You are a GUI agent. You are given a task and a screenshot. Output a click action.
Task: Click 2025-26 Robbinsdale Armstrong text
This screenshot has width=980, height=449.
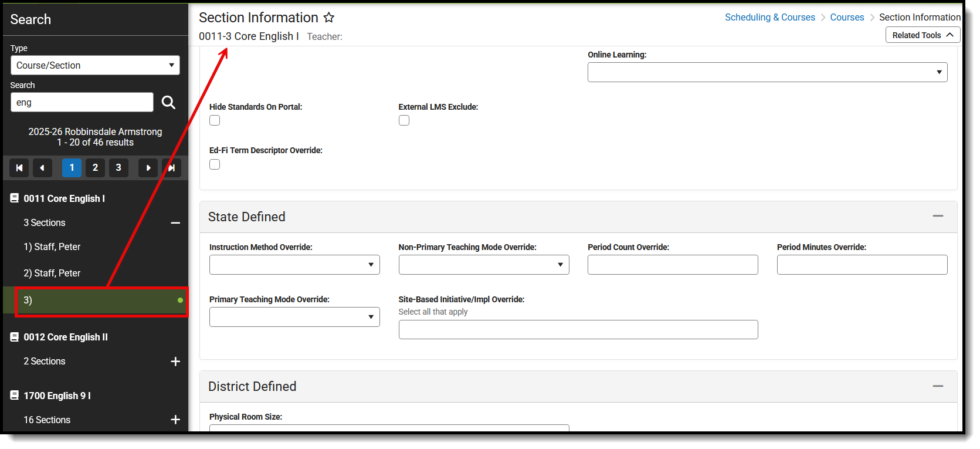click(x=96, y=131)
